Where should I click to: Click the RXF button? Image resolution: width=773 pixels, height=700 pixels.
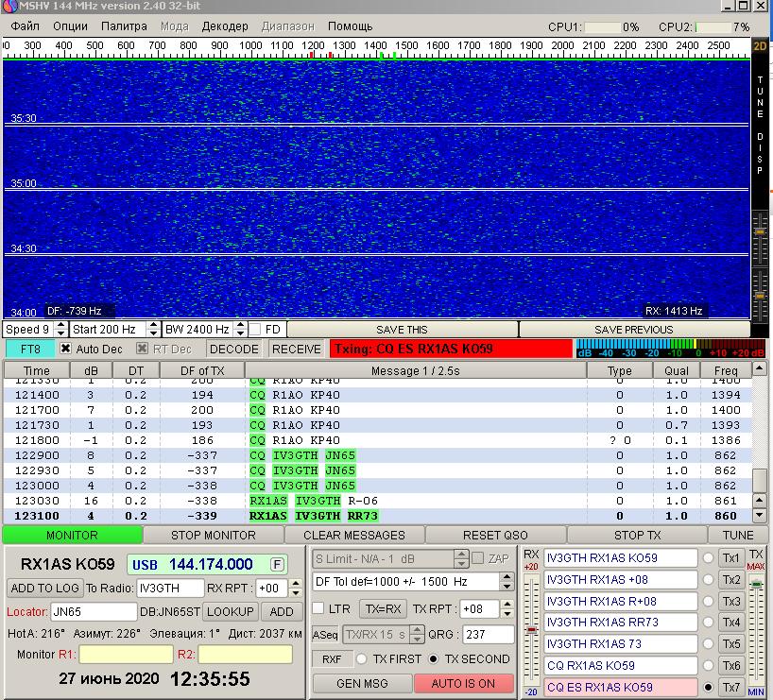pos(331,658)
